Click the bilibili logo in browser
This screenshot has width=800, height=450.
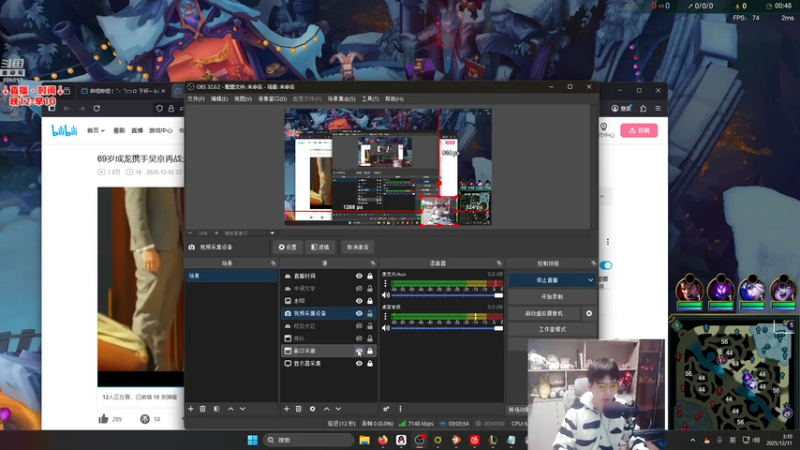click(x=65, y=130)
